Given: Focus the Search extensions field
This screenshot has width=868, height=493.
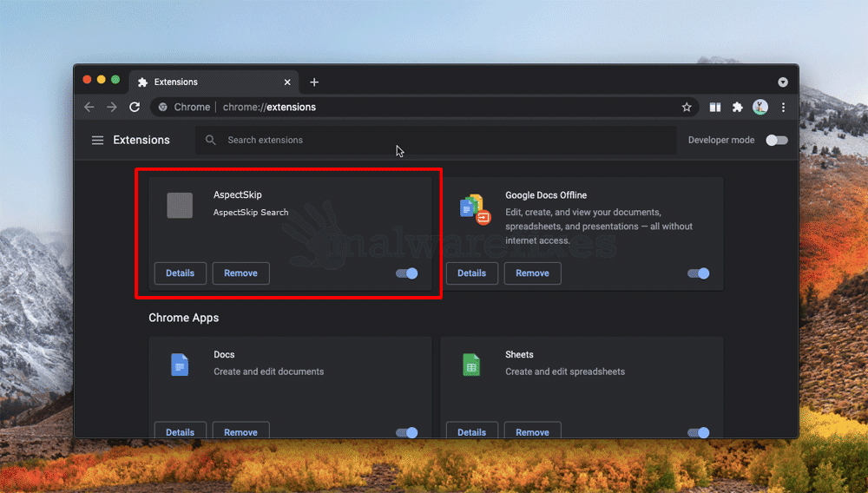Looking at the screenshot, I should pyautogui.click(x=436, y=141).
